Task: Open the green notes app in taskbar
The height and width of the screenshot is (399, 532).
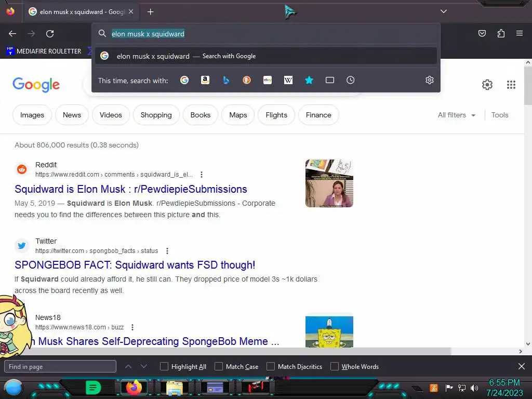Action: (x=94, y=388)
